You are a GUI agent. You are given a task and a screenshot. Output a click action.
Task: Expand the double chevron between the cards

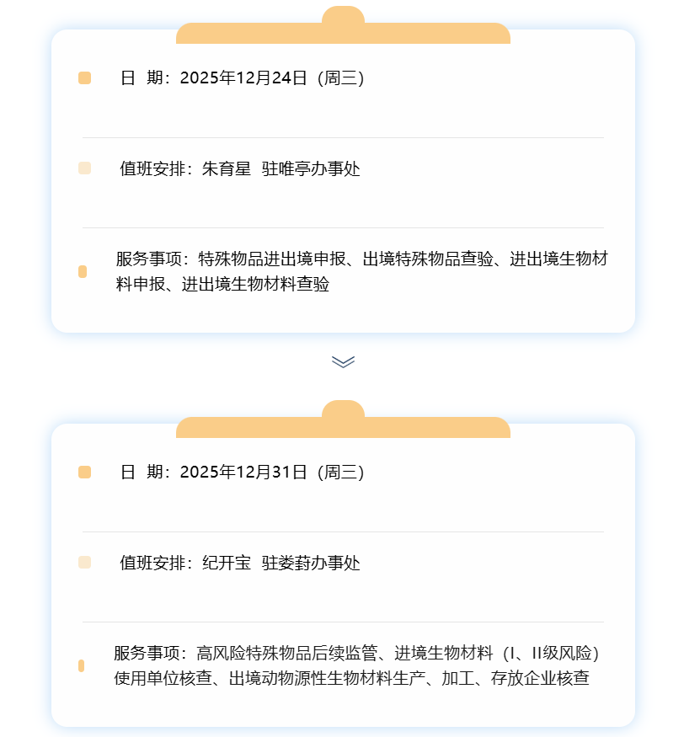[343, 361]
